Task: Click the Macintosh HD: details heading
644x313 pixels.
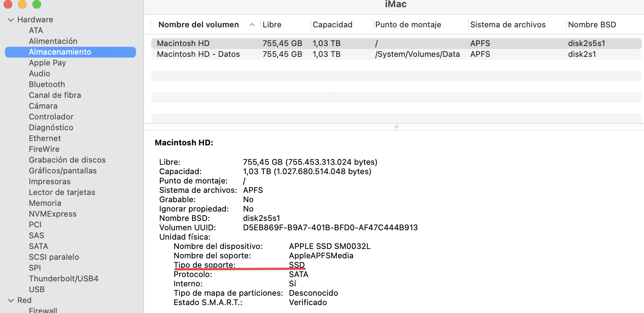Action: [184, 143]
